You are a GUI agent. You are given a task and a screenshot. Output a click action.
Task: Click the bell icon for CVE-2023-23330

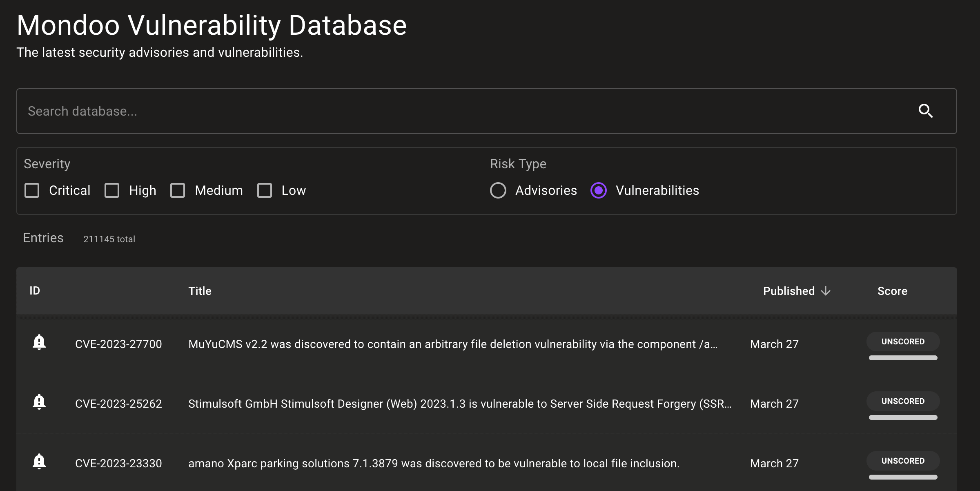[39, 462]
